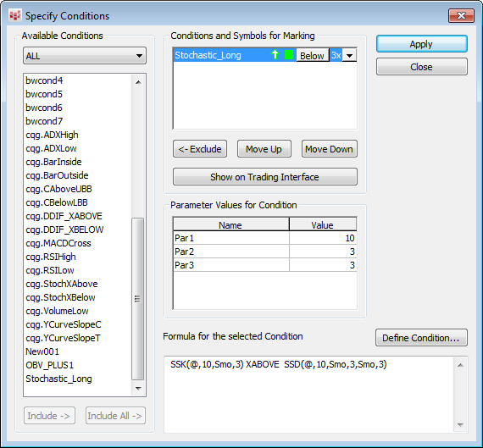This screenshot has width=483, height=448.
Task: Close the Specify Conditions dialog with the Close button
Action: [421, 67]
